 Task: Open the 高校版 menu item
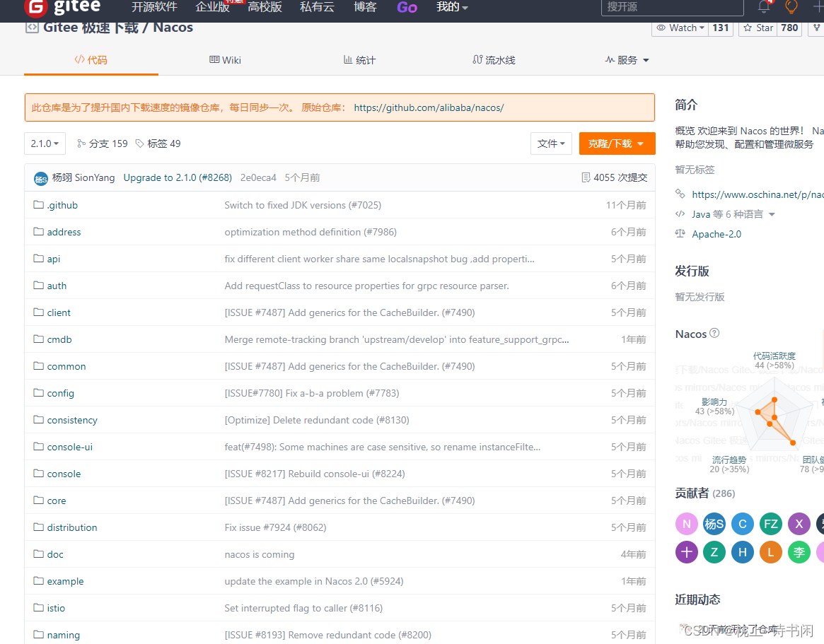click(265, 7)
